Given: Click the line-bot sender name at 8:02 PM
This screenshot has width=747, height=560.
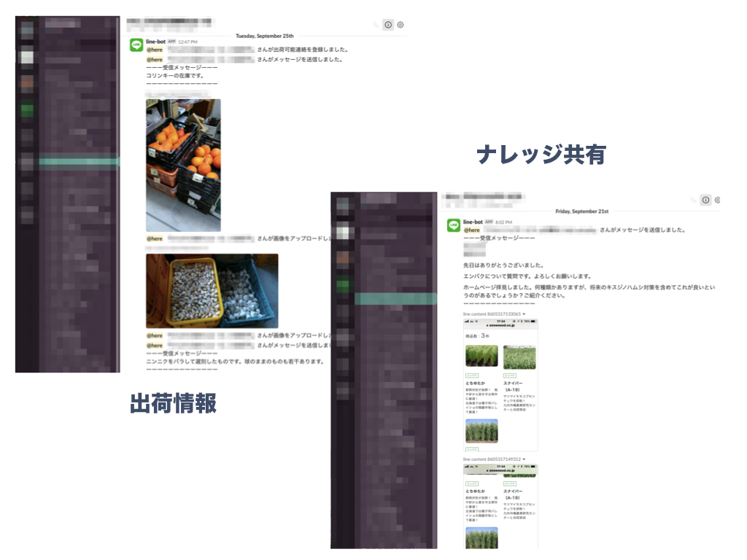Looking at the screenshot, I should [x=473, y=222].
